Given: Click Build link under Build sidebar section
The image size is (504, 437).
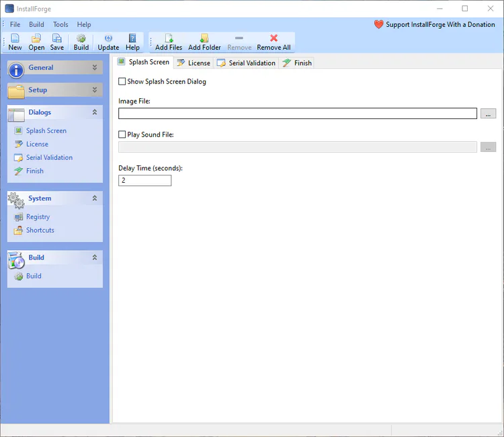Looking at the screenshot, I should tap(34, 276).
